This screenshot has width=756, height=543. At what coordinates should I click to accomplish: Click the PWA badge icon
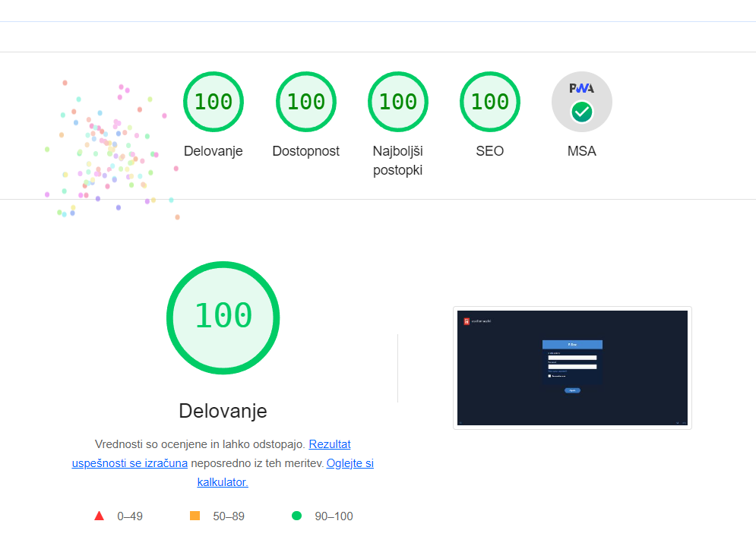(581, 102)
